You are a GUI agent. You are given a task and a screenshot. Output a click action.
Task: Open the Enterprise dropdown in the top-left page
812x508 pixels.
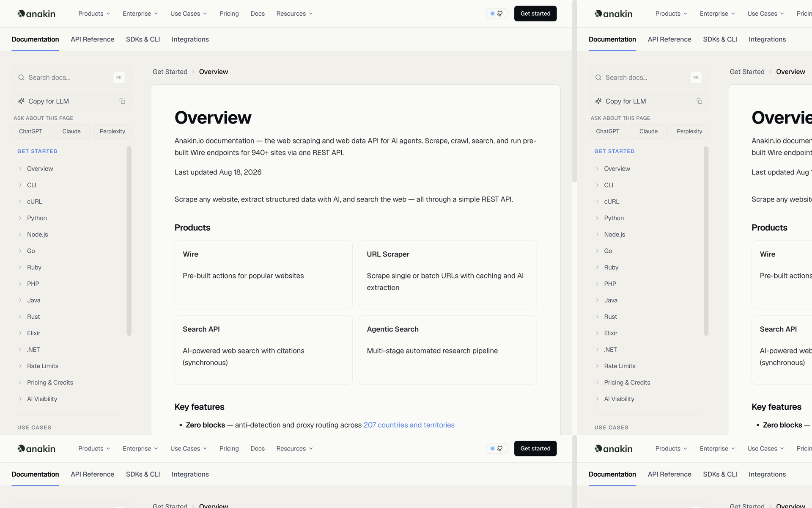[x=140, y=14]
